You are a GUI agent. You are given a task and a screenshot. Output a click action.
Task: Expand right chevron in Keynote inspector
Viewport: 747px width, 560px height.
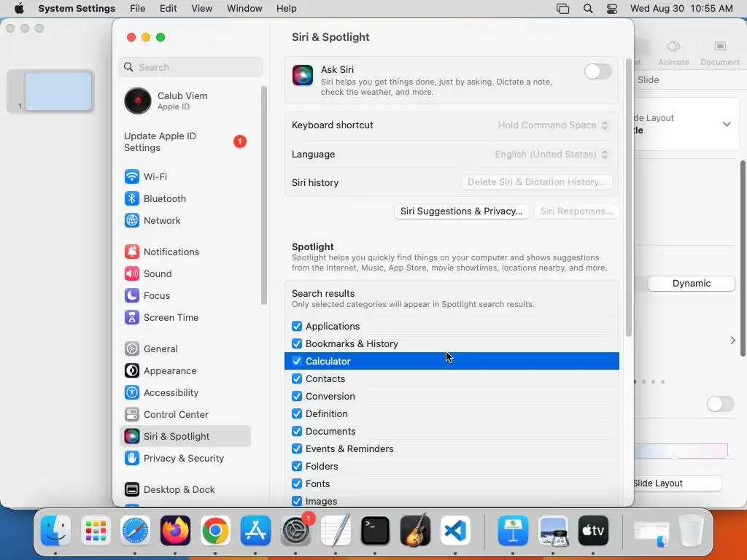[732, 341]
